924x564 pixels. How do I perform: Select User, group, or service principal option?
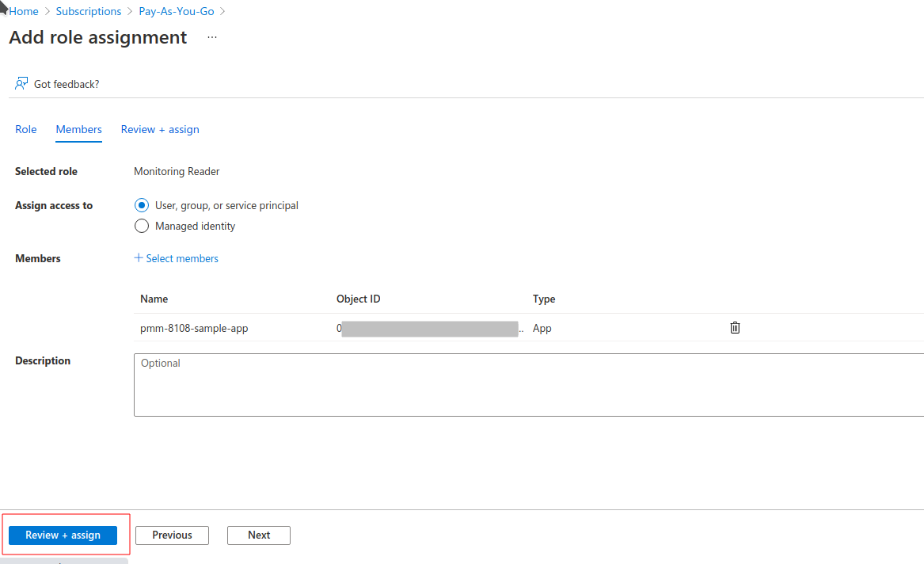[142, 205]
